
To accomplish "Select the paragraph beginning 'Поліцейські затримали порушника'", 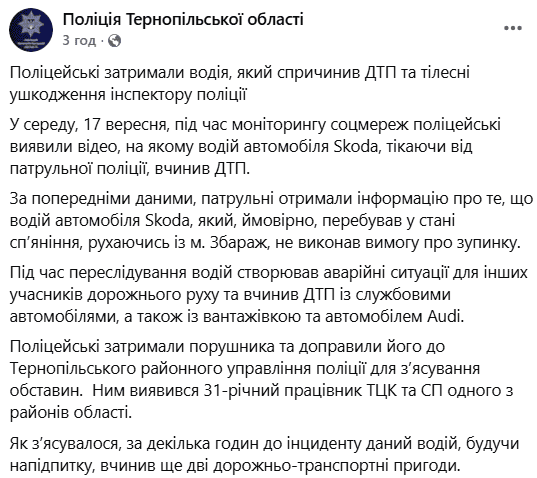I will point(262,380).
